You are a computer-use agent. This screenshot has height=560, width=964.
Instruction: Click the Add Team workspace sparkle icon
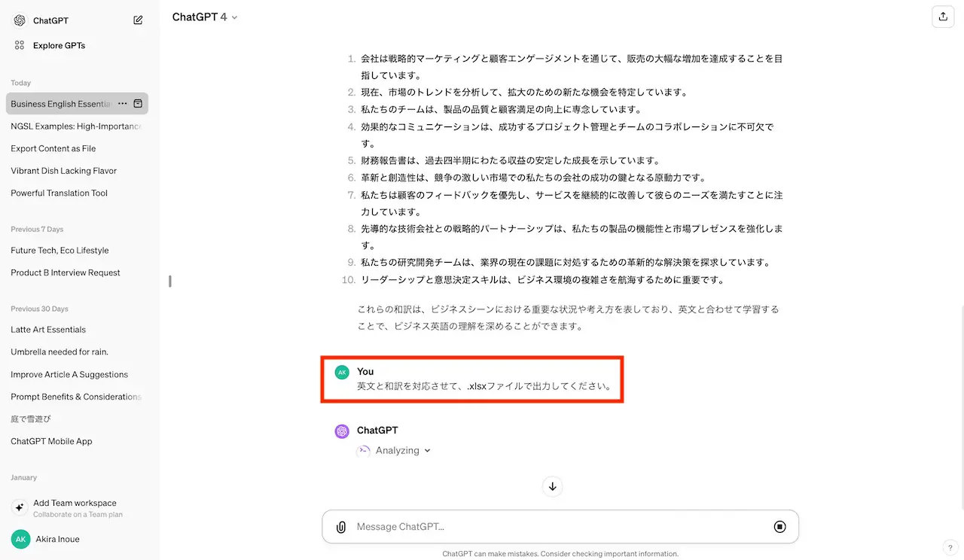(x=20, y=508)
